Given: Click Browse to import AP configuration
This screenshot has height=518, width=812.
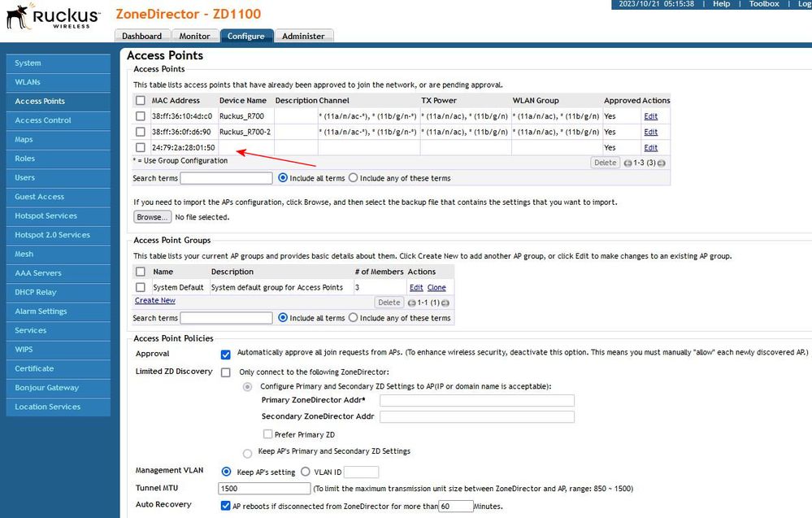Looking at the screenshot, I should (151, 217).
